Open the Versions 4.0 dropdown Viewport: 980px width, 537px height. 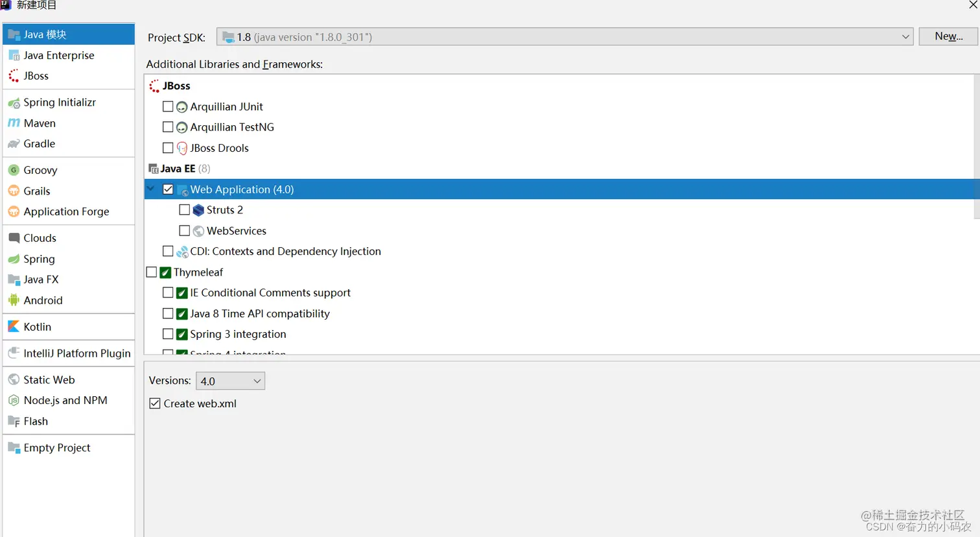pyautogui.click(x=230, y=381)
